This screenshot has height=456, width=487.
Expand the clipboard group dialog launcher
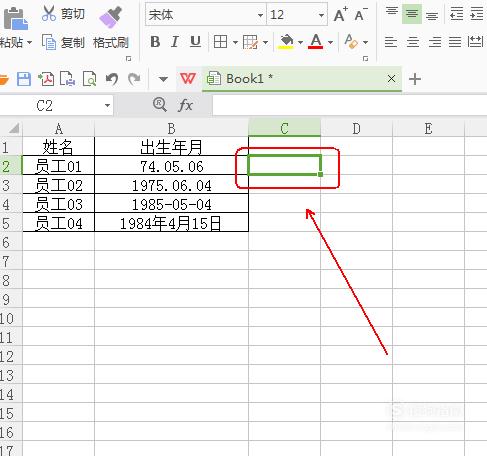128,59
